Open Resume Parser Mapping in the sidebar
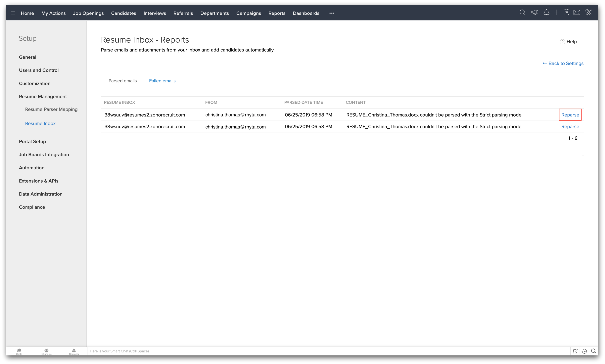605x364 pixels. click(51, 109)
